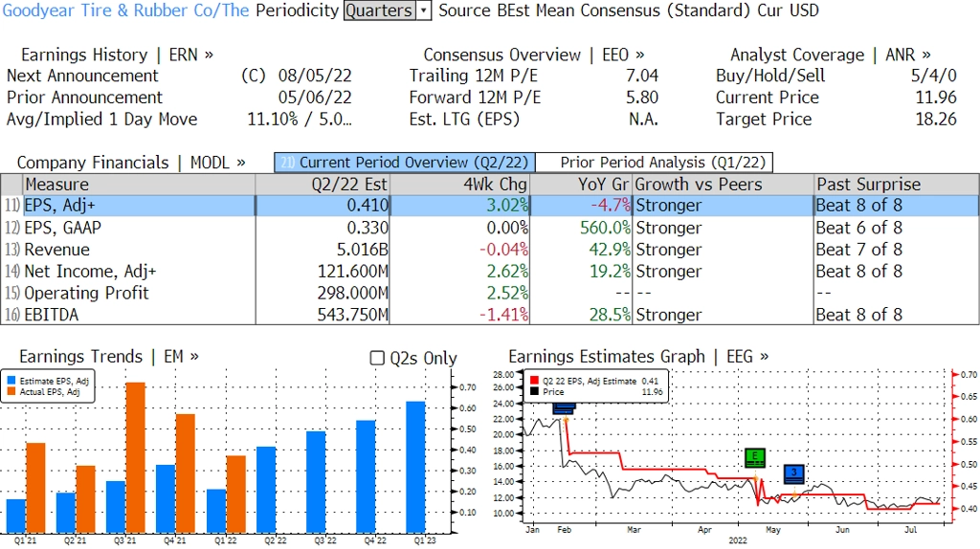Switch to Prior Period Analysis (Q1/22) tab

click(x=655, y=163)
